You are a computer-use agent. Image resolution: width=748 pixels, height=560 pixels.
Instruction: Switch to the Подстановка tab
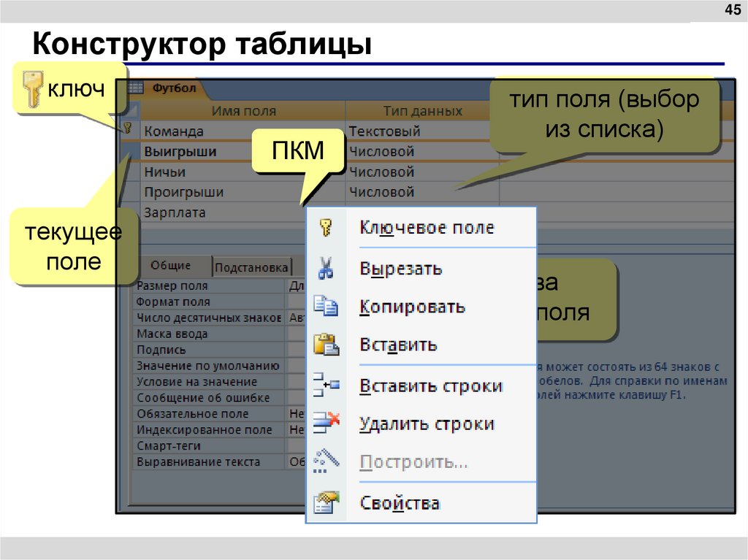click(253, 267)
